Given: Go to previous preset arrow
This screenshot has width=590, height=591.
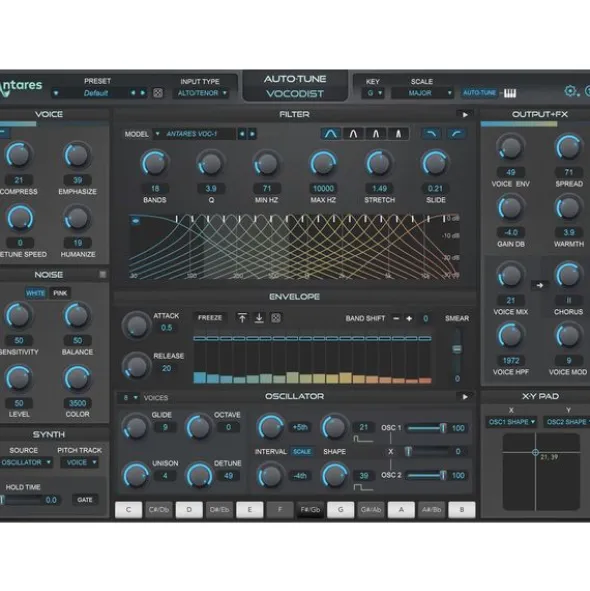Looking at the screenshot, I should point(133,93).
